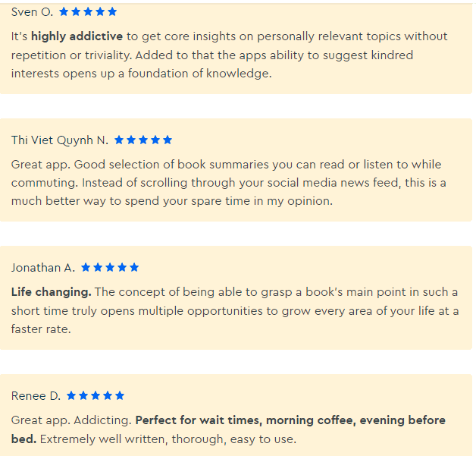This screenshot has height=456, width=476.
Task: Click the first star in Sven O.'s rating
Action: (64, 12)
